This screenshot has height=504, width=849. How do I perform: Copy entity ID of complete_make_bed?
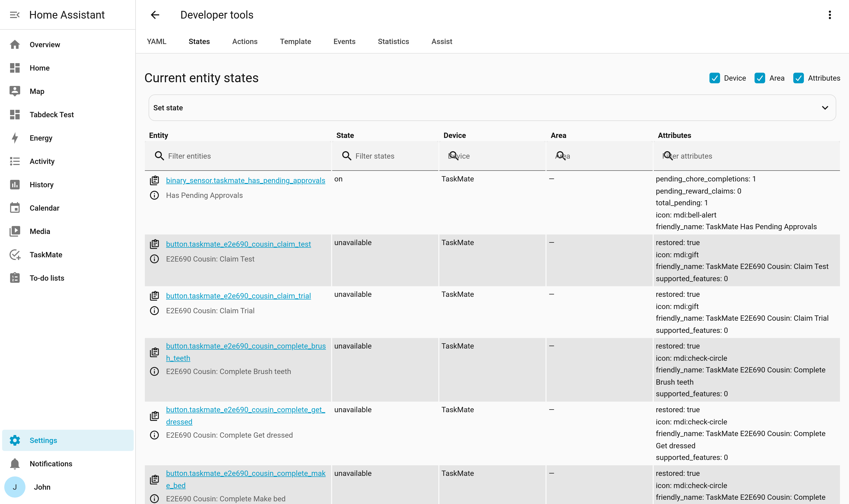click(x=154, y=480)
